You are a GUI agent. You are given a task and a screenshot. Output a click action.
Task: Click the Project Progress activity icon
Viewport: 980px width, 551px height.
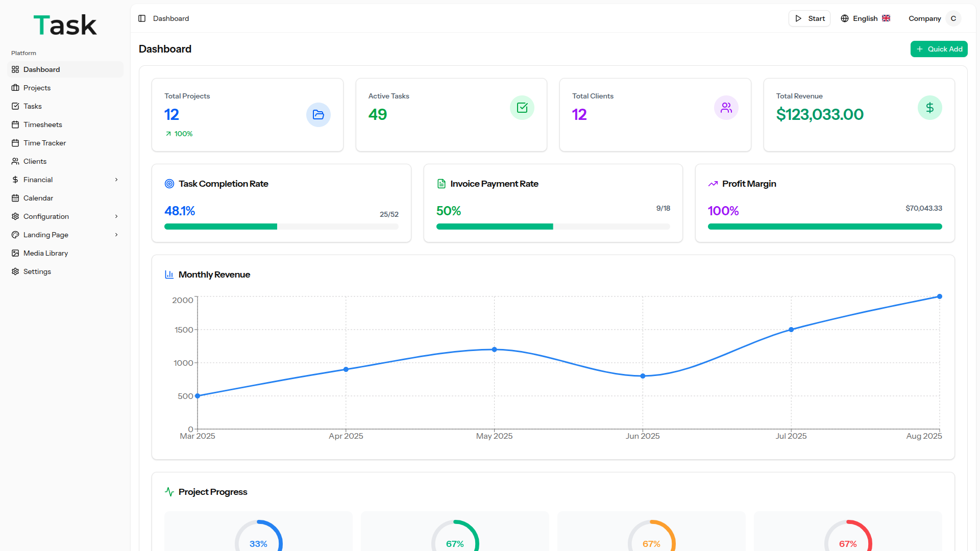pyautogui.click(x=169, y=492)
